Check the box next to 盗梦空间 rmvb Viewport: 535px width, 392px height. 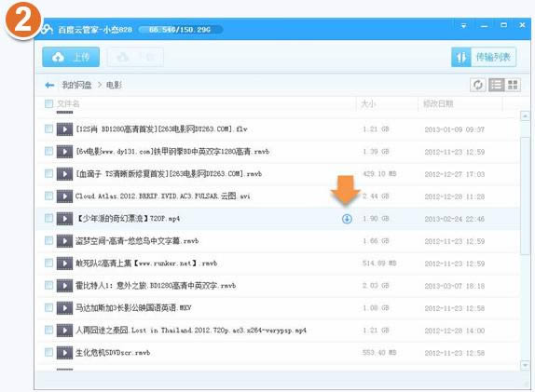(x=48, y=240)
